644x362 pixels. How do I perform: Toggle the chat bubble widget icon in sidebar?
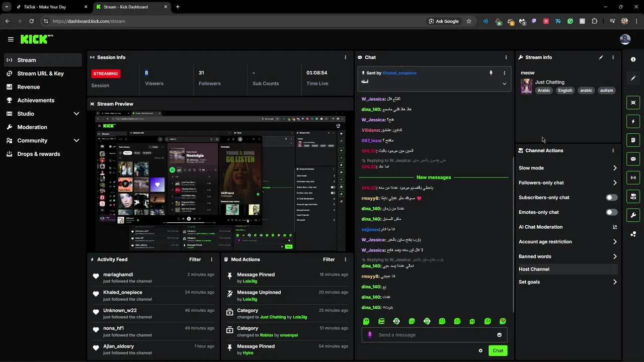633,159
